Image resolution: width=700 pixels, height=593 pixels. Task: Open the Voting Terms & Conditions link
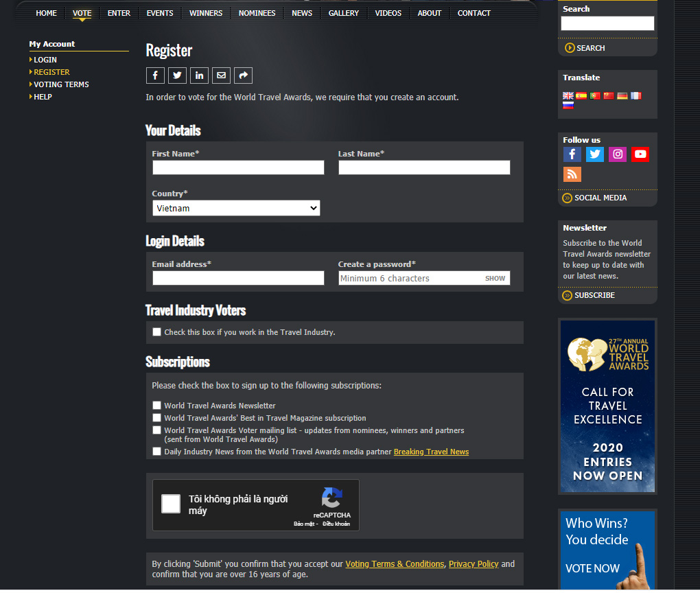395,564
